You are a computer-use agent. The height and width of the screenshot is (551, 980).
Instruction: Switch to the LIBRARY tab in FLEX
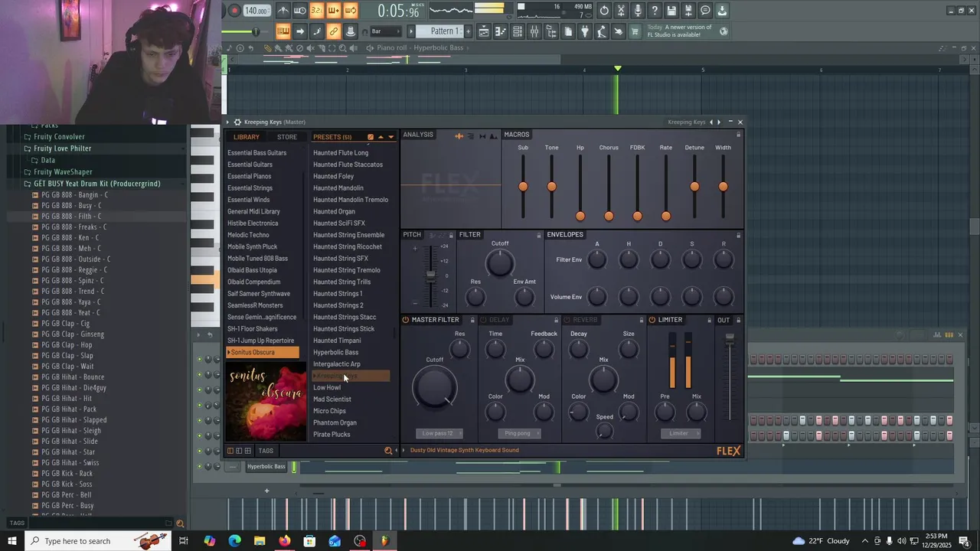click(x=247, y=137)
